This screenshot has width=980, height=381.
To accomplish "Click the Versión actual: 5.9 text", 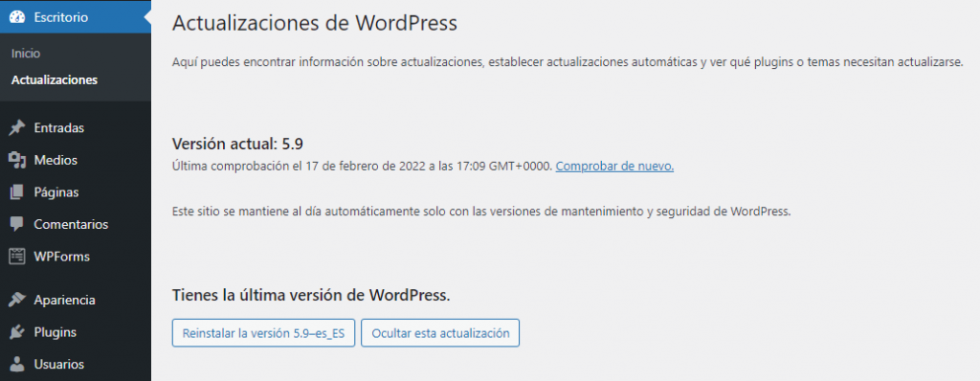I will 237,144.
